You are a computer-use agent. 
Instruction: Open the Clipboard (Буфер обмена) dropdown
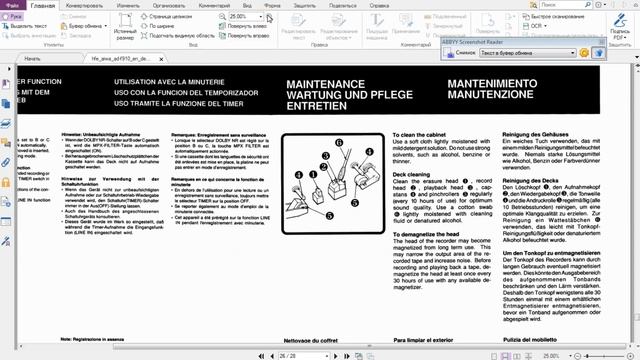point(84,26)
